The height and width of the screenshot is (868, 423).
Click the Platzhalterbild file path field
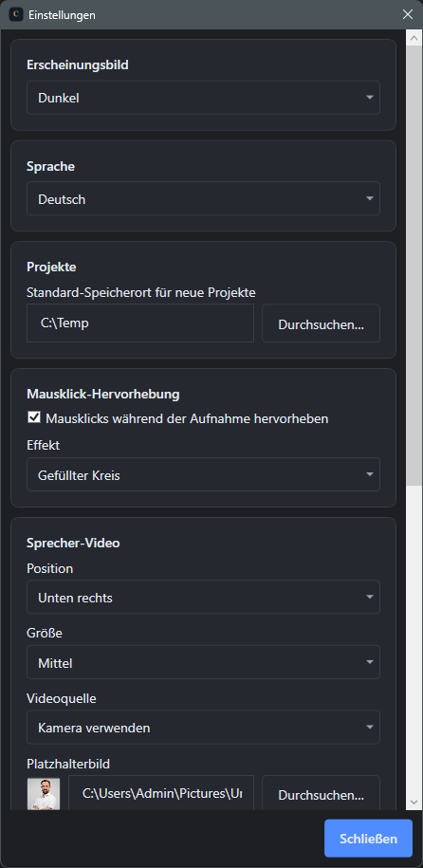[x=161, y=793]
